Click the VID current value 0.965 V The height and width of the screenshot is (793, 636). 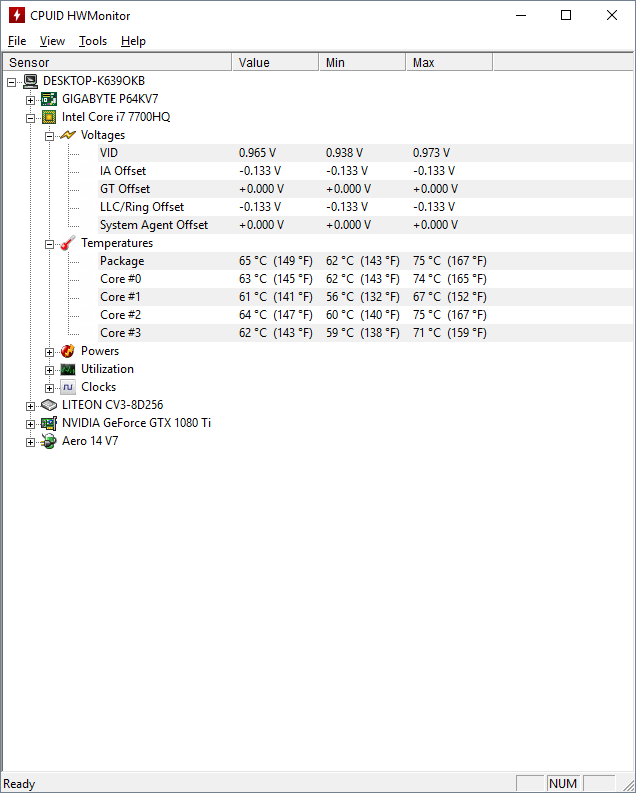pyautogui.click(x=257, y=153)
